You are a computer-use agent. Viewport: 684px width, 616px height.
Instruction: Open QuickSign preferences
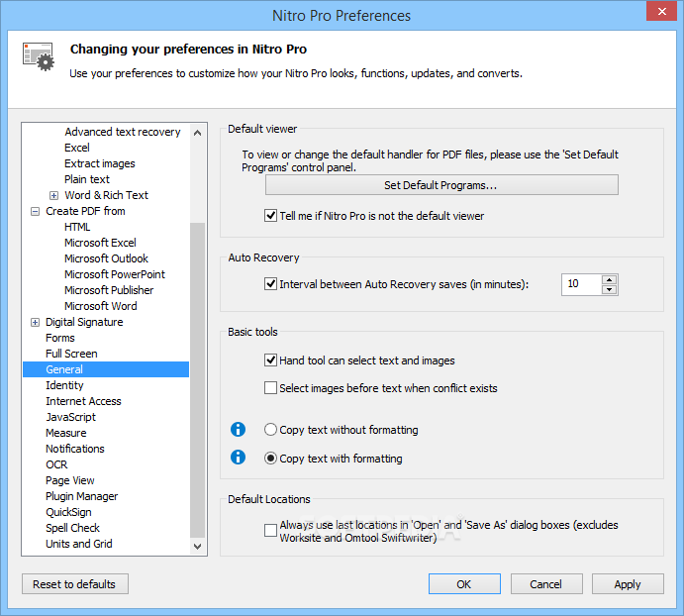pos(68,512)
